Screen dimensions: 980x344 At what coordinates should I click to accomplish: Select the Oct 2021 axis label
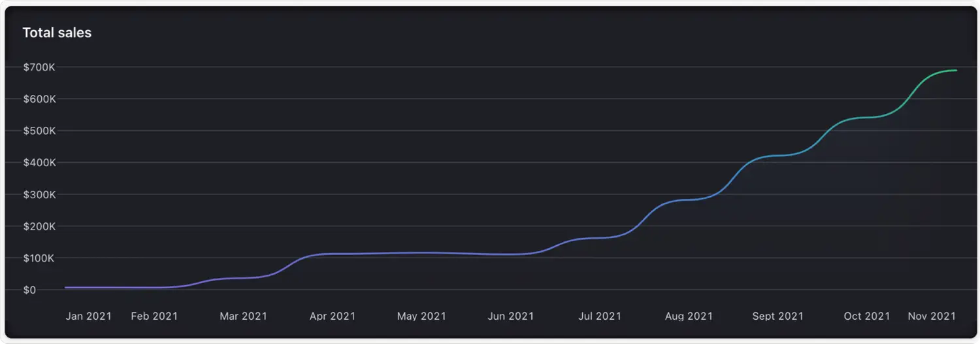point(866,316)
